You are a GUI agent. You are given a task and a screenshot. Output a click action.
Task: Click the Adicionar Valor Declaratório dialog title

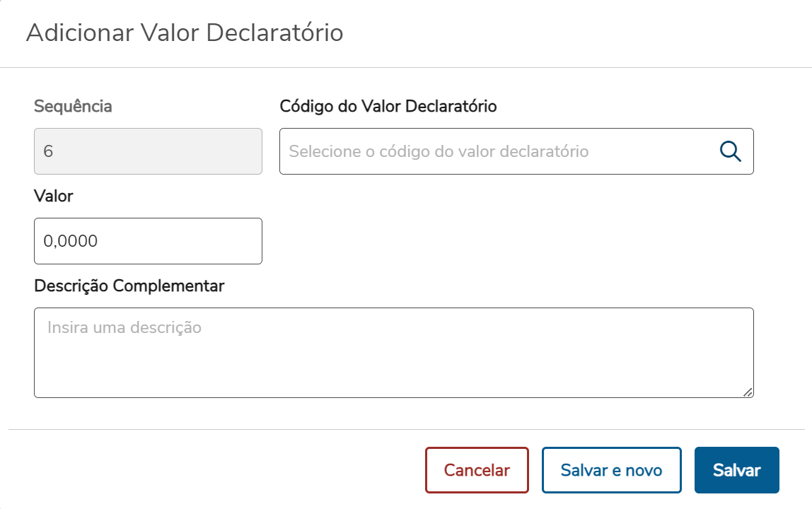pos(185,33)
